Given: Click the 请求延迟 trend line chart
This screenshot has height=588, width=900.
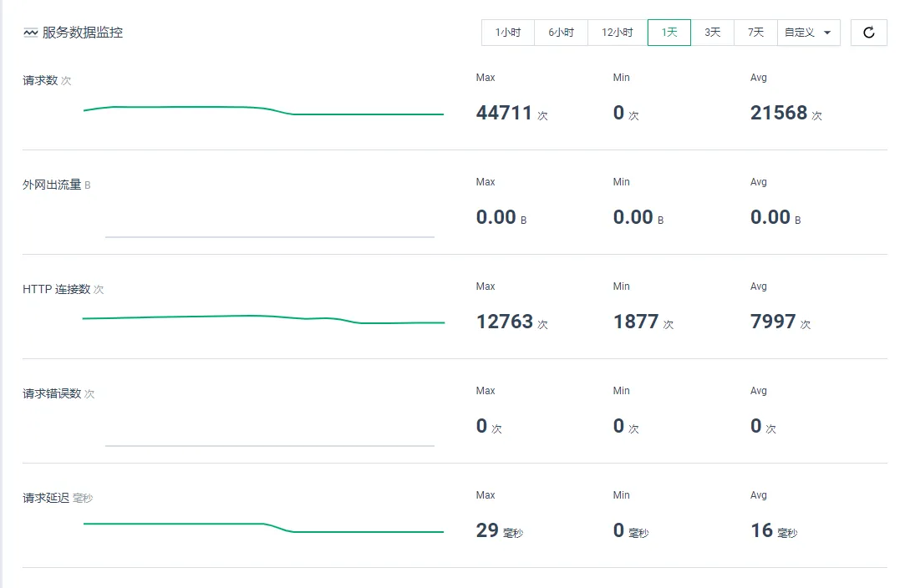Looking at the screenshot, I should tap(263, 528).
